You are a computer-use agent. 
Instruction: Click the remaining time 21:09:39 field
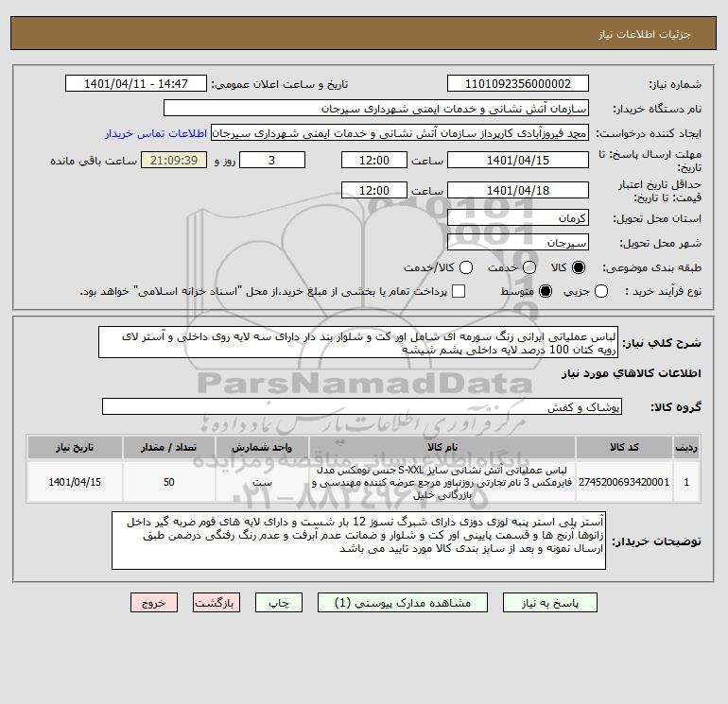click(x=174, y=160)
